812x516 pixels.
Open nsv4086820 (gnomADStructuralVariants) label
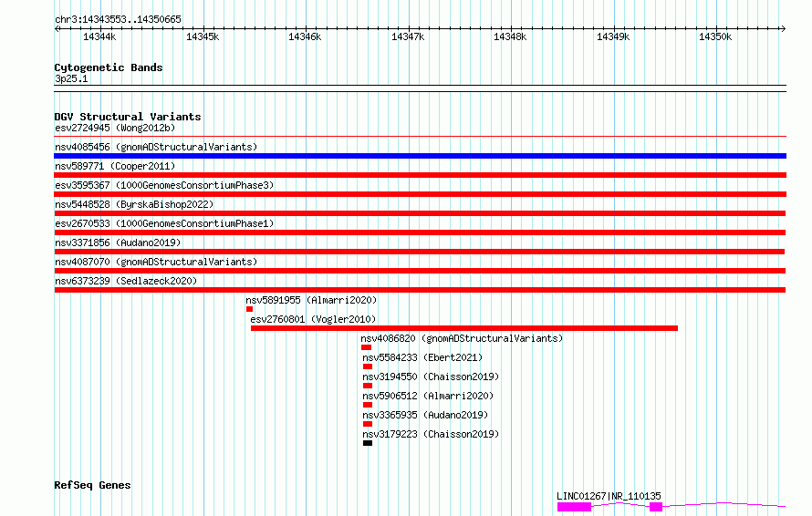pyautogui.click(x=462, y=338)
